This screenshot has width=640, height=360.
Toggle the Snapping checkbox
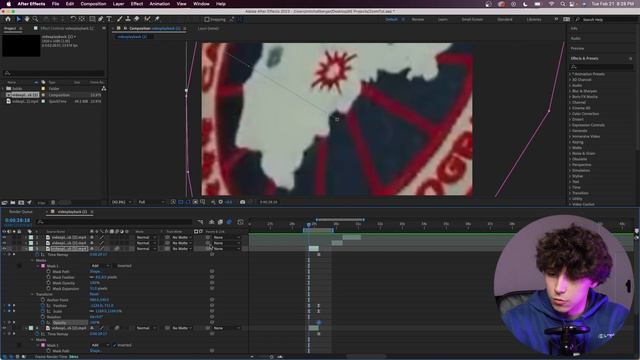click(x=207, y=19)
